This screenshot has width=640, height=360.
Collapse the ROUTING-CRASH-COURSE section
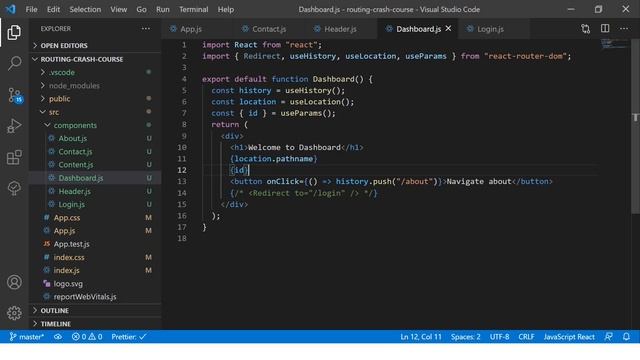95,59
